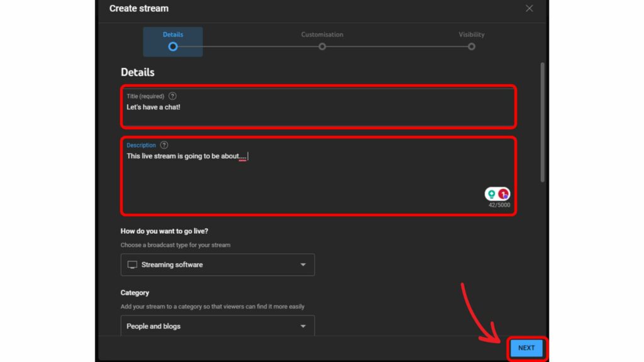
Task: Close the Create stream dialog
Action: coord(529,8)
